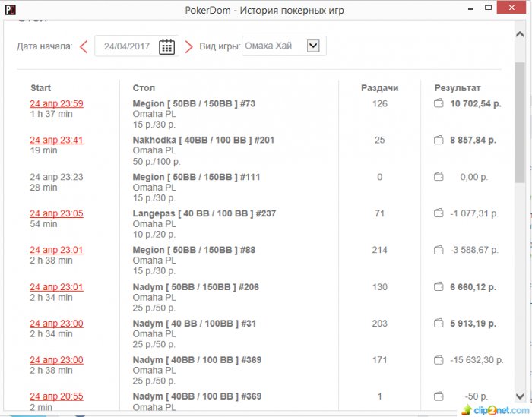Select table name Nakhodka [ 40BB / 100 BB ] #201
532x417 pixels.
tap(203, 140)
